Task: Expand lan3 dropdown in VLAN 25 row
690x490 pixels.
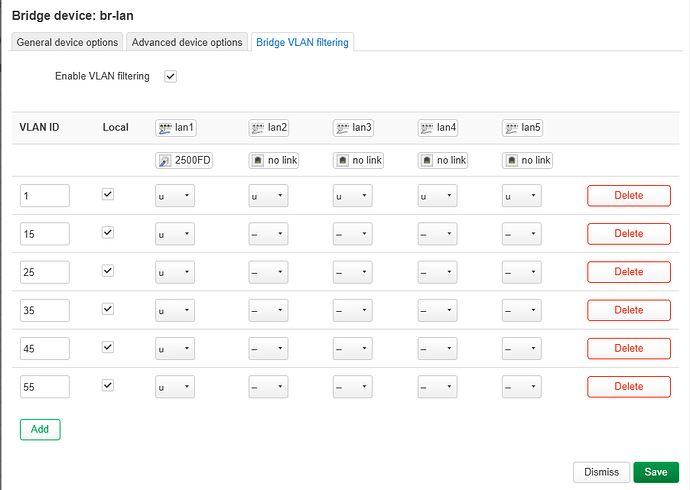Action: pos(352,272)
